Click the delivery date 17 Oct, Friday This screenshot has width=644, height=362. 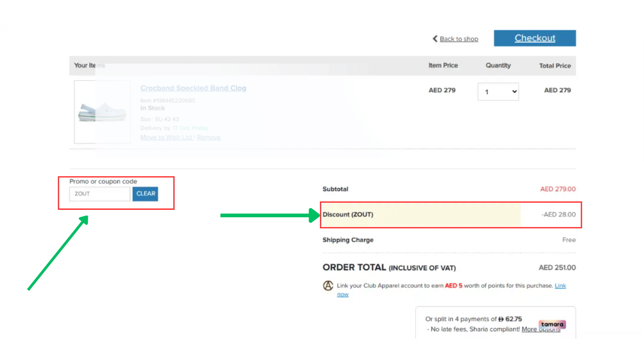(190, 128)
